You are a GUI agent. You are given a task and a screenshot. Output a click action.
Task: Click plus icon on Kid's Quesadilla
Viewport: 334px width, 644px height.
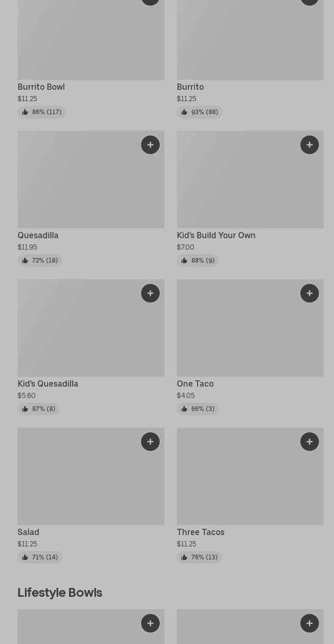150,293
